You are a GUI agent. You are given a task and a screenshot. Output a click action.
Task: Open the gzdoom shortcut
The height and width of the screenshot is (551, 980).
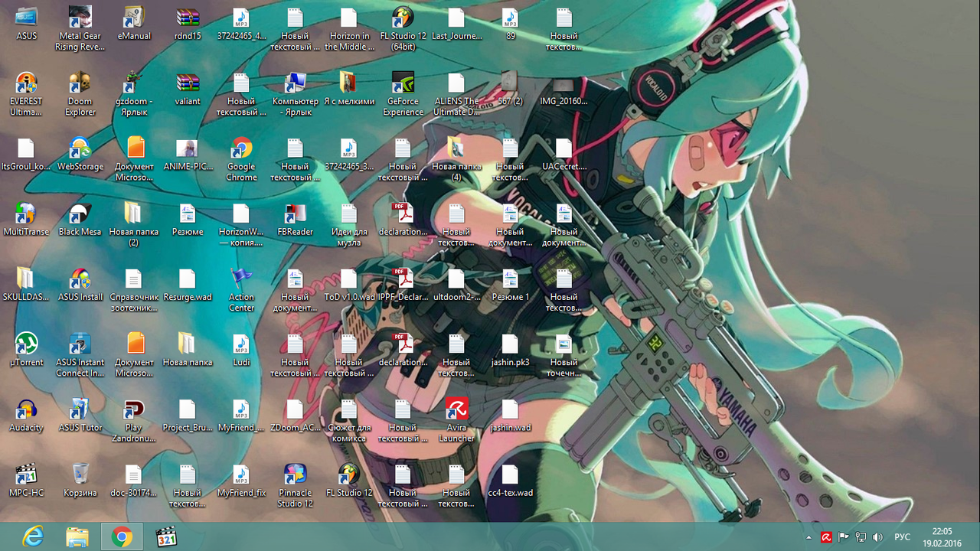pyautogui.click(x=134, y=94)
